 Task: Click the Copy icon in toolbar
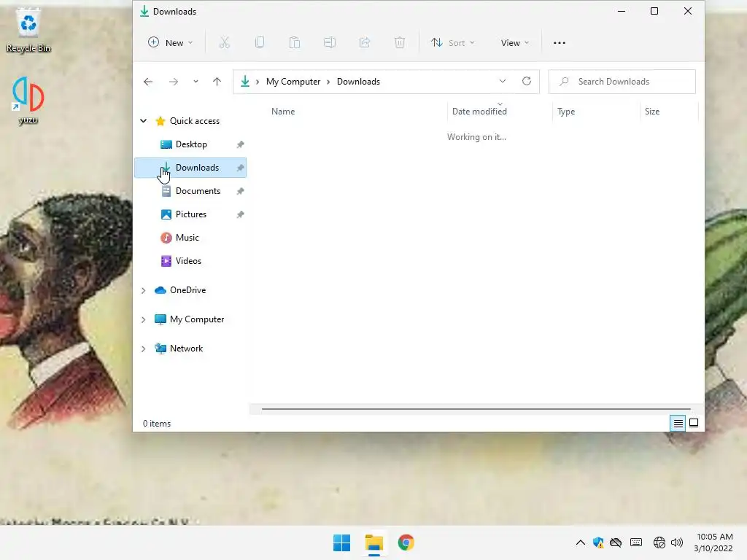(x=260, y=43)
